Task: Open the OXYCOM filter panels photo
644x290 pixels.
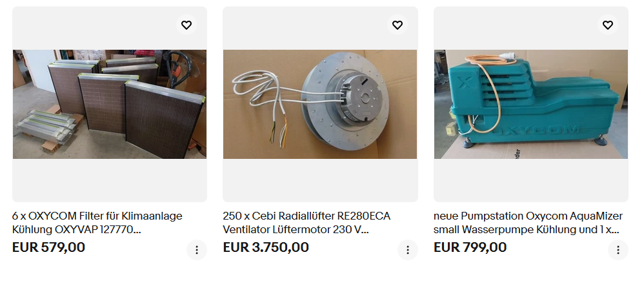Action: click(110, 104)
